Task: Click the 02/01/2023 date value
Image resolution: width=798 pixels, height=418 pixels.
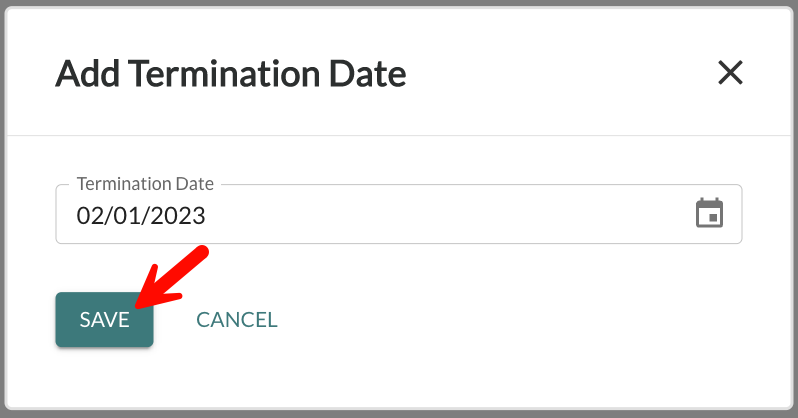Action: pos(141,215)
